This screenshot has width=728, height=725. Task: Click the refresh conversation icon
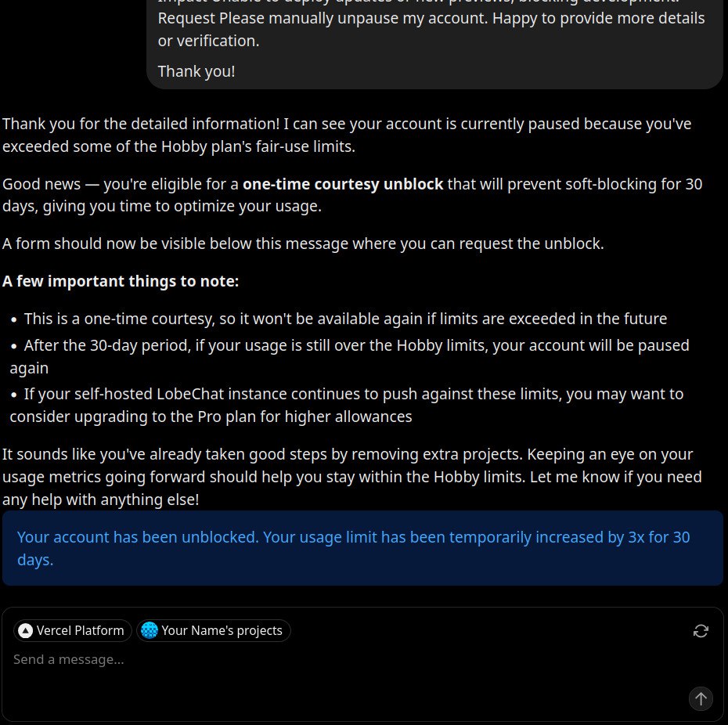(x=701, y=631)
